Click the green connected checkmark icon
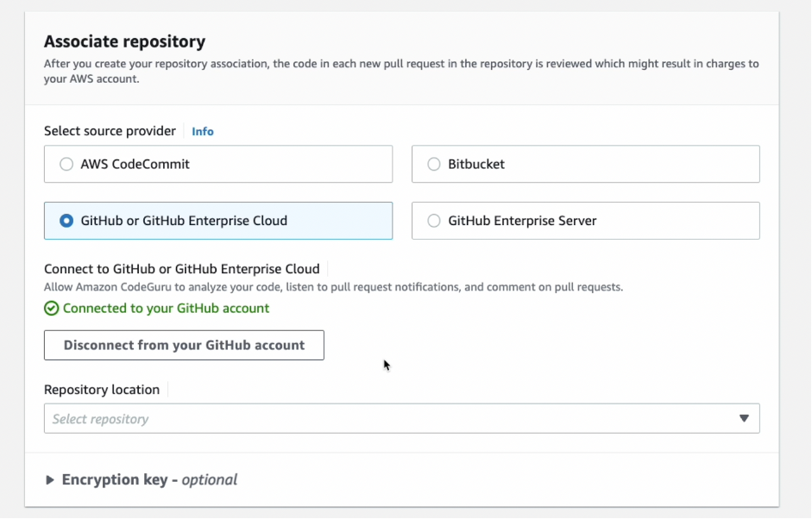812x519 pixels. (x=51, y=309)
